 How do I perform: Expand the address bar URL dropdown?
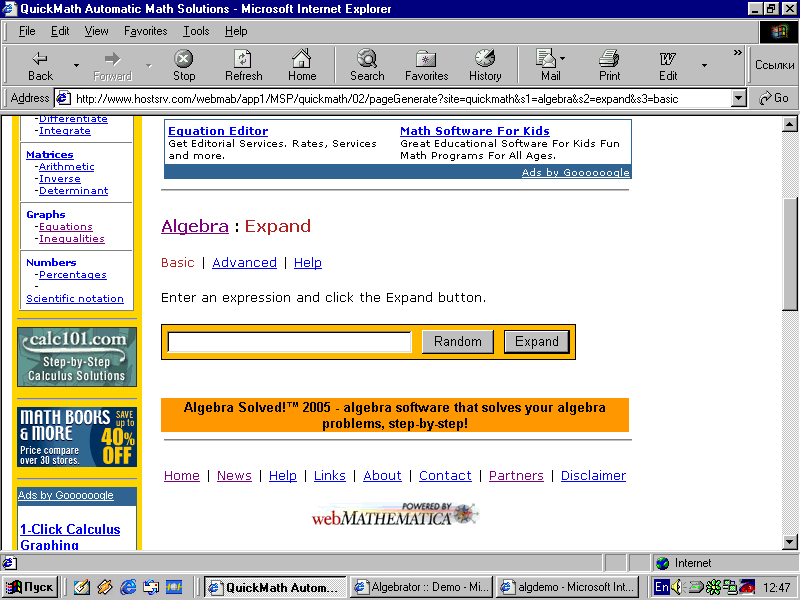(738, 98)
